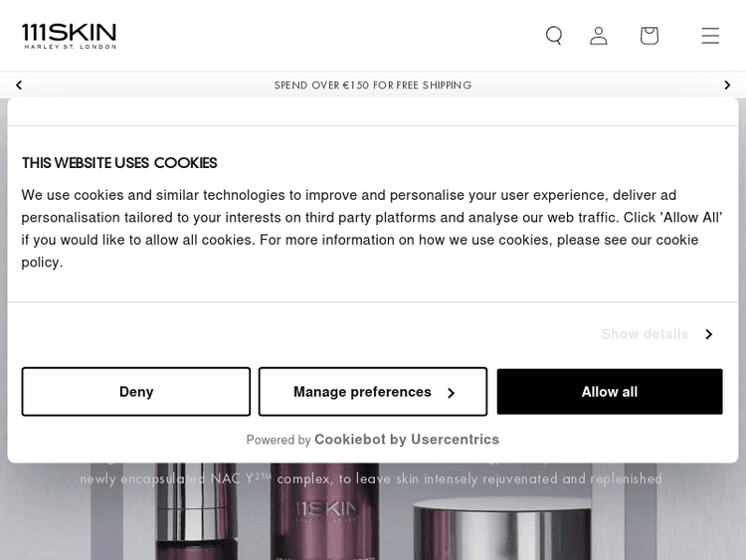Open the search magnifier icon
This screenshot has height=560, width=746.
pyautogui.click(x=554, y=36)
